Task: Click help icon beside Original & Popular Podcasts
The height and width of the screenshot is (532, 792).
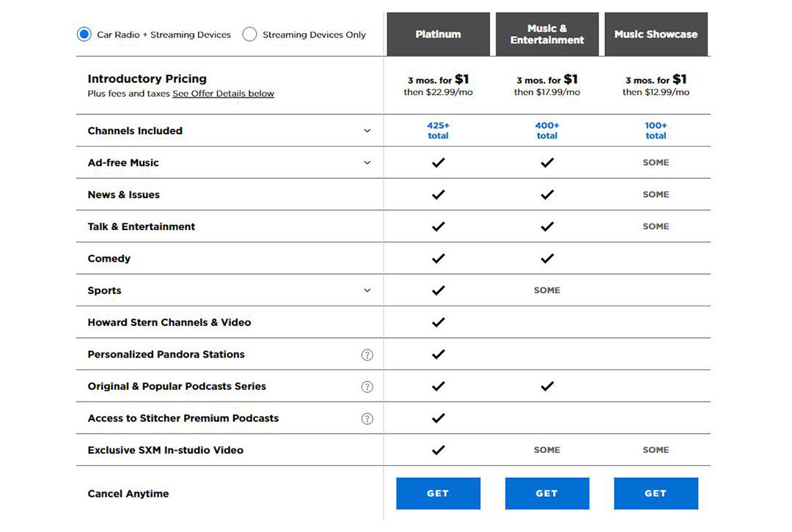Action: point(367,387)
